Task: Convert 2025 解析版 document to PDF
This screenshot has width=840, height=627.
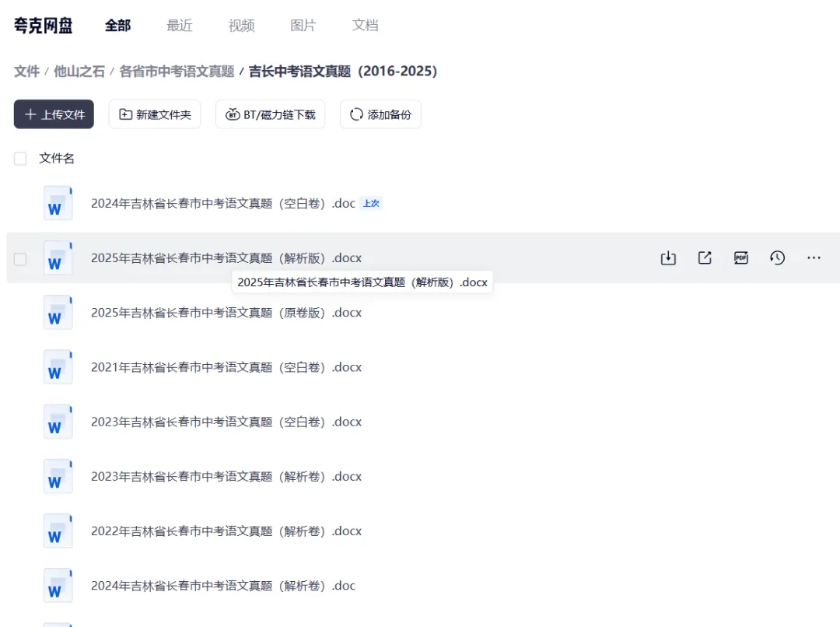Action: pos(740,257)
